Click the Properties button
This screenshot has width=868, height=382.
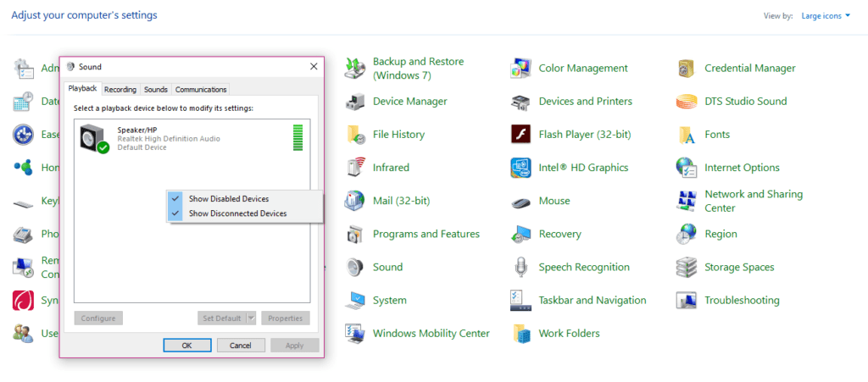pyautogui.click(x=286, y=318)
